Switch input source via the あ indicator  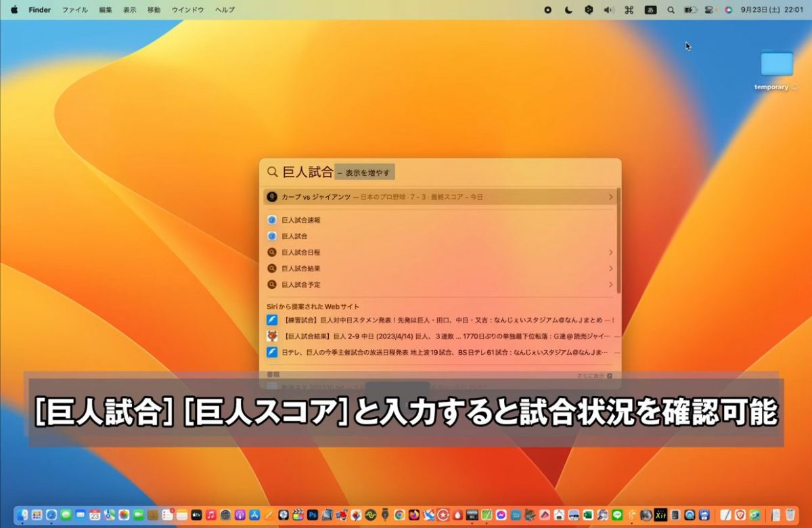click(650, 10)
